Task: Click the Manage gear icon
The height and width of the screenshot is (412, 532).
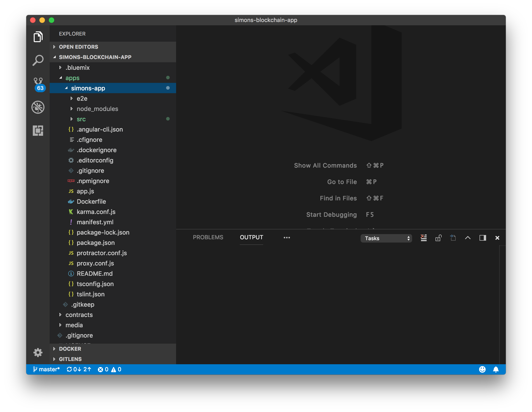Action: [x=38, y=352]
